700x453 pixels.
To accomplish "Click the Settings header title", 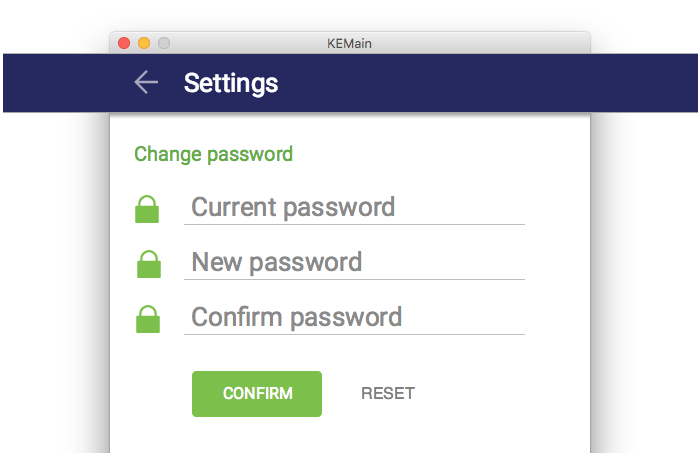I will click(x=231, y=83).
